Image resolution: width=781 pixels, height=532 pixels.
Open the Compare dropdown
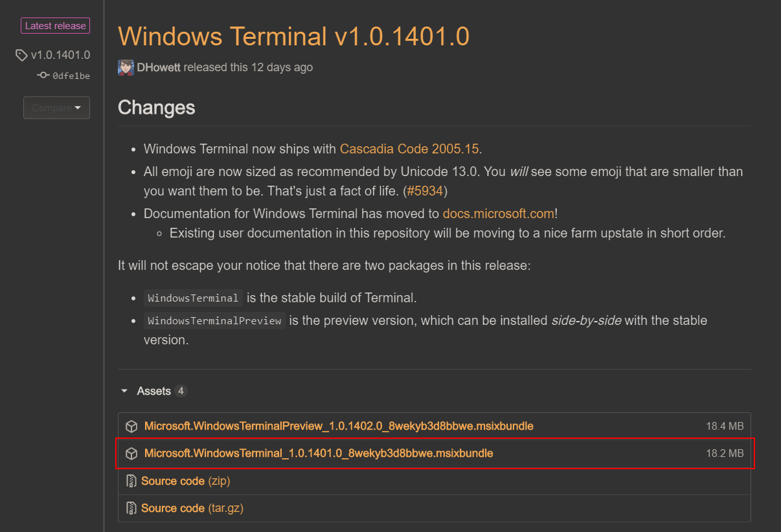tap(56, 108)
